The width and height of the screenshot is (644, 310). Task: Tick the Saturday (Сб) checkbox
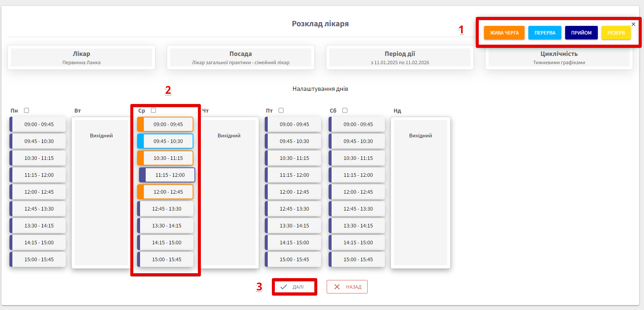click(x=345, y=110)
